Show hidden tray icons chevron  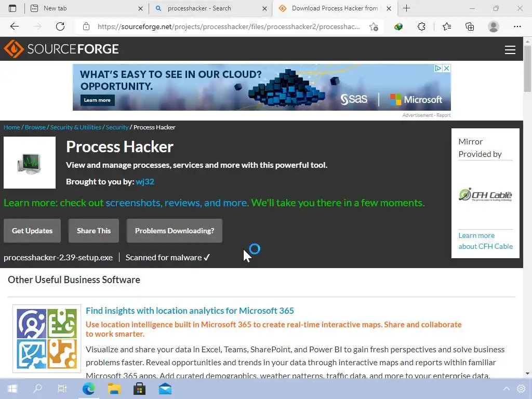(506, 389)
